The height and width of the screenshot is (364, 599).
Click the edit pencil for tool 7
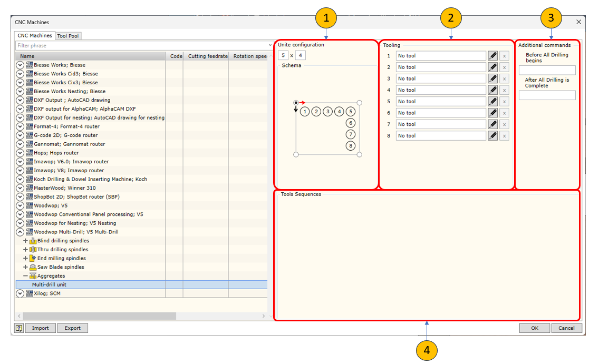(493, 124)
